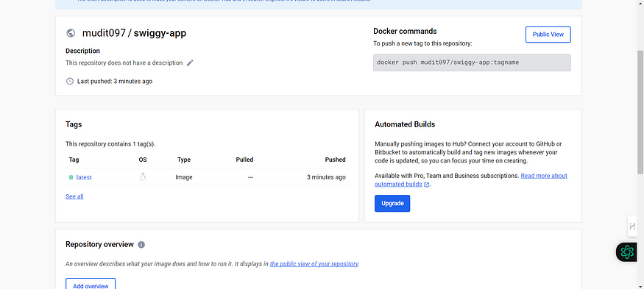Open the Repository overview info icon

[x=141, y=245]
